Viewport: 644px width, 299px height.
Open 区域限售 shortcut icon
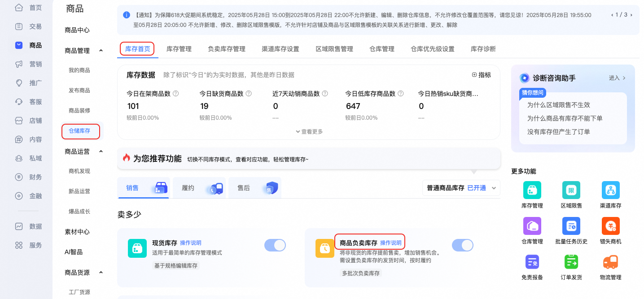(x=571, y=190)
